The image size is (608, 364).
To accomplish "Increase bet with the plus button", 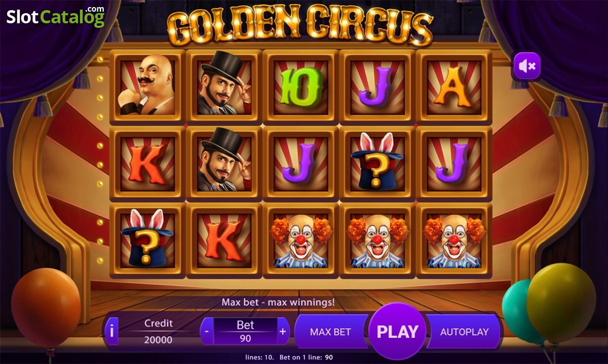I will 283,332.
